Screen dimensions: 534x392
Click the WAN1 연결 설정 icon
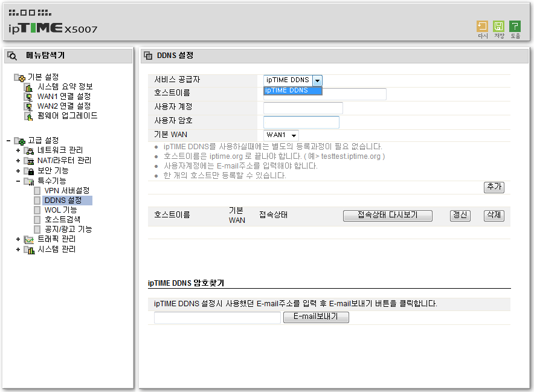28,97
